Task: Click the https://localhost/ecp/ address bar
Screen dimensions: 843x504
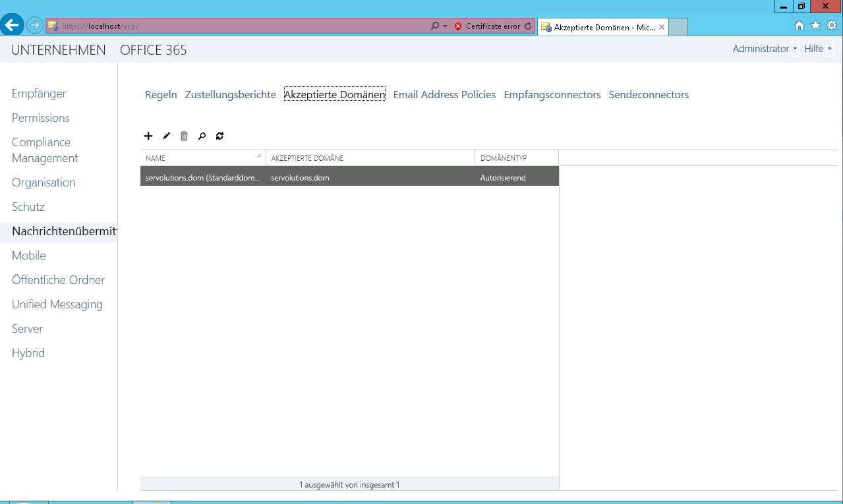Action: click(x=237, y=26)
